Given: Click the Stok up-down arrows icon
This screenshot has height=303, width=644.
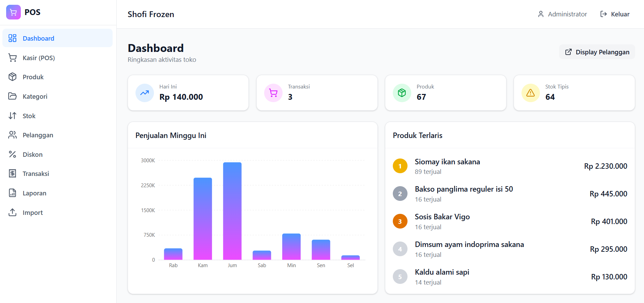Looking at the screenshot, I should pyautogui.click(x=12, y=116).
